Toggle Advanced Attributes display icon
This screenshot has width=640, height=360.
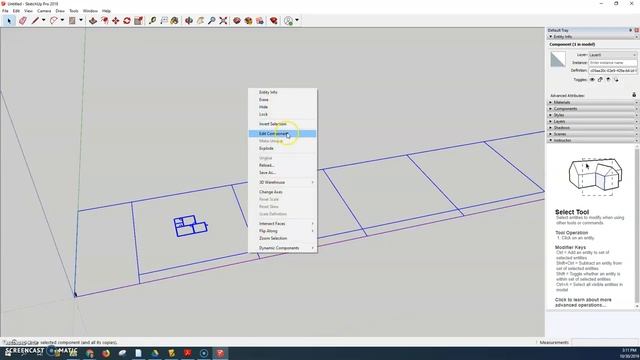[634, 95]
